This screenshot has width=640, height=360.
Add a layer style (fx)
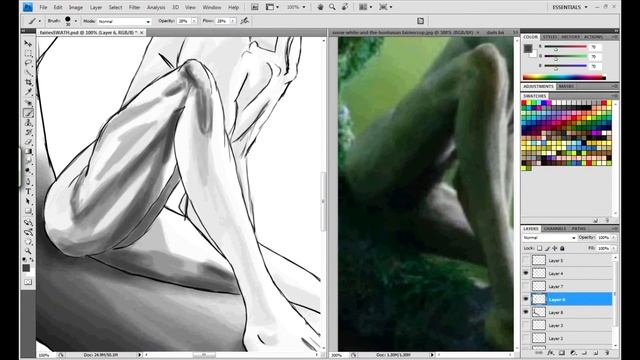[x=550, y=353]
